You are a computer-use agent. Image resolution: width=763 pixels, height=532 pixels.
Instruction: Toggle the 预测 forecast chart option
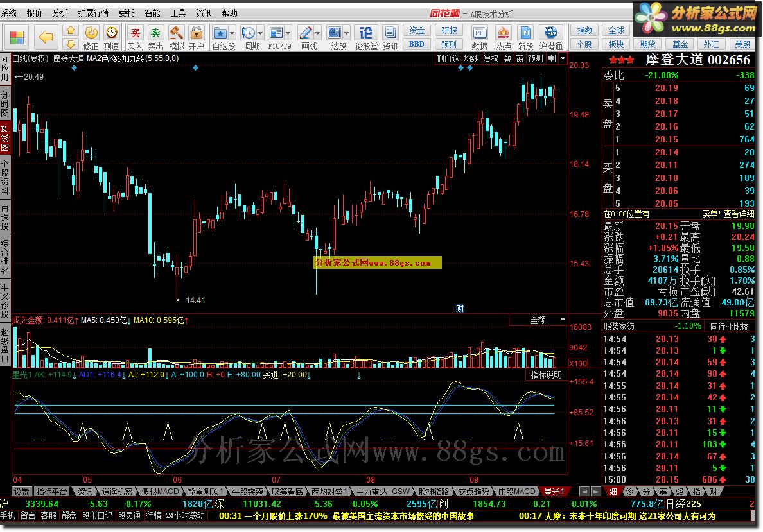535,58
